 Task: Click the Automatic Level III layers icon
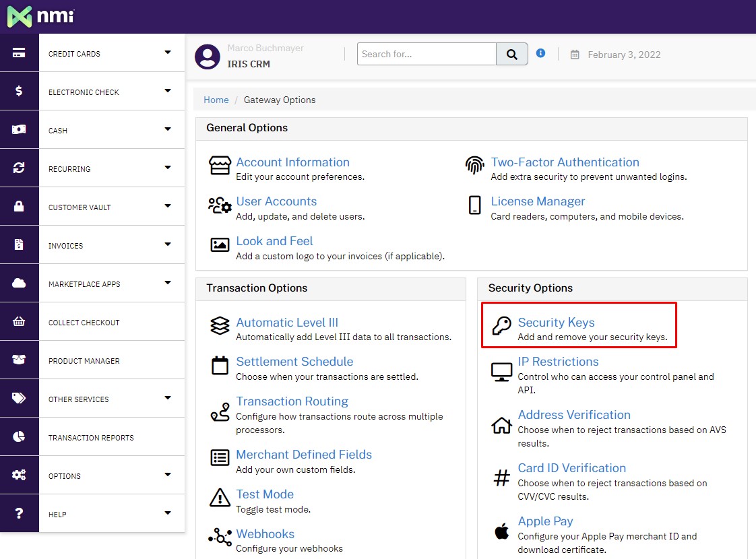(220, 326)
